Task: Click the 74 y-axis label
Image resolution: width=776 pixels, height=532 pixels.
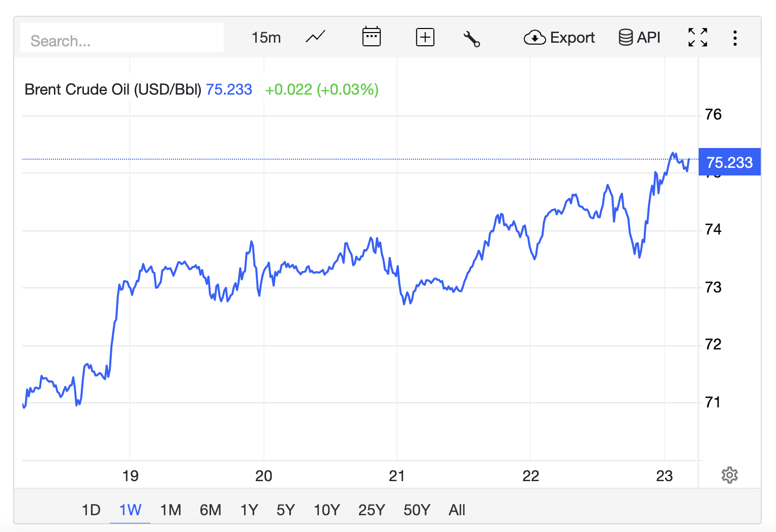Action: [713, 229]
